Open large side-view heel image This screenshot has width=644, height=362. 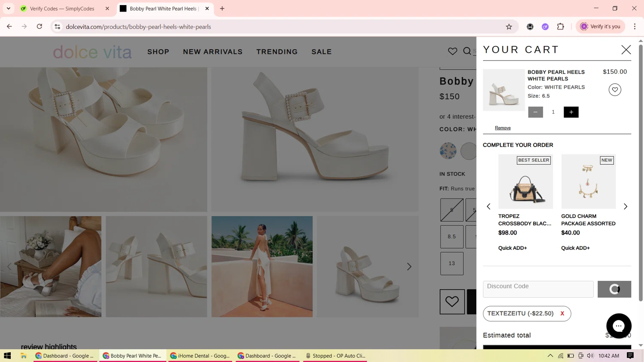coord(315,139)
